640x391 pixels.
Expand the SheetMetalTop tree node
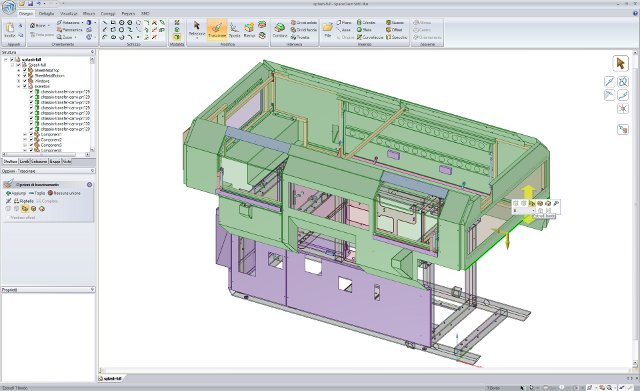(18, 70)
